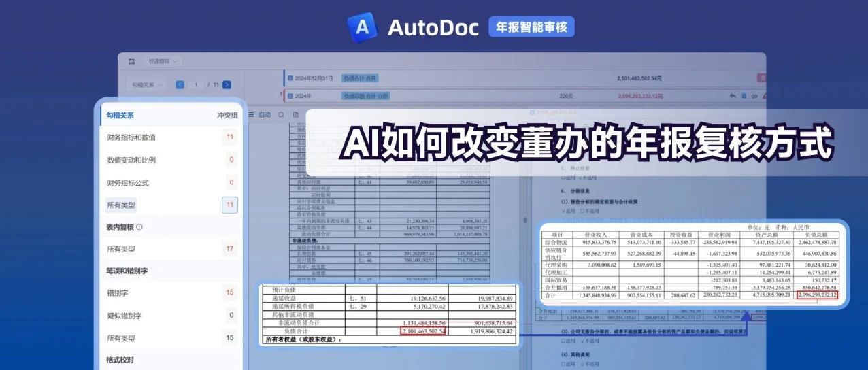Click the info icon next to 表内复核
This screenshot has width=868, height=370.
point(139,226)
